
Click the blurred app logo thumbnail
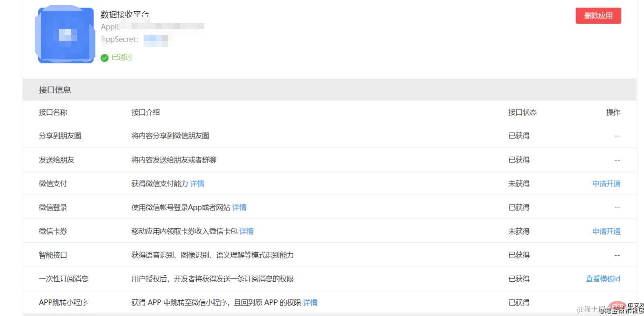(65, 34)
